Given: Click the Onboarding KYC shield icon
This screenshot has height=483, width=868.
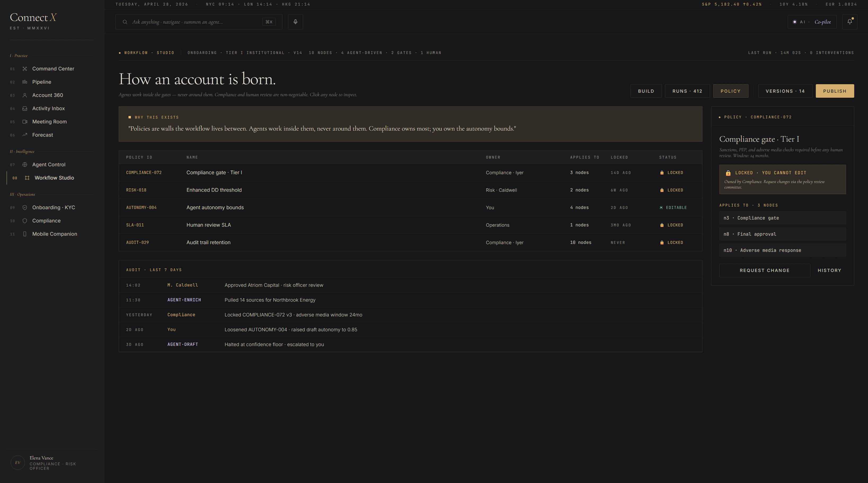Looking at the screenshot, I should click(25, 208).
